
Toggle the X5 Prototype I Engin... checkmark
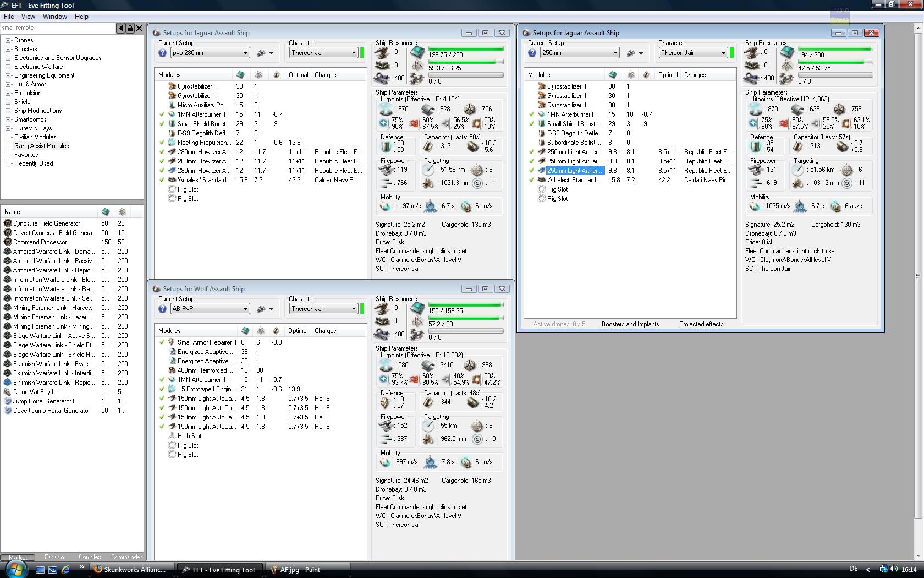pos(162,389)
